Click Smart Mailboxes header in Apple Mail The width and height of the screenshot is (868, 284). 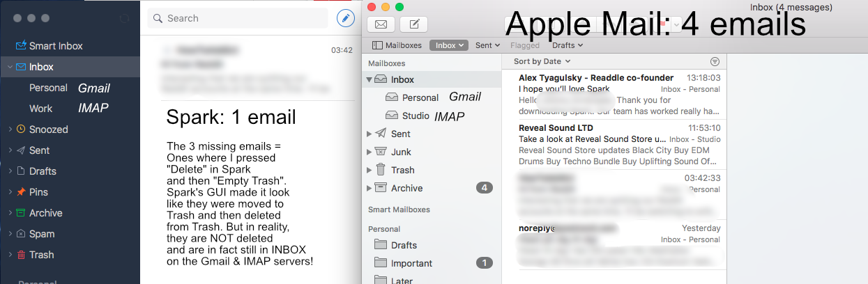click(399, 210)
